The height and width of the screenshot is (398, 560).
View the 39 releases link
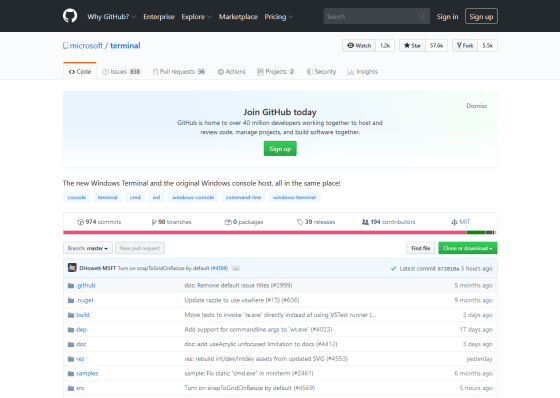[316, 222]
